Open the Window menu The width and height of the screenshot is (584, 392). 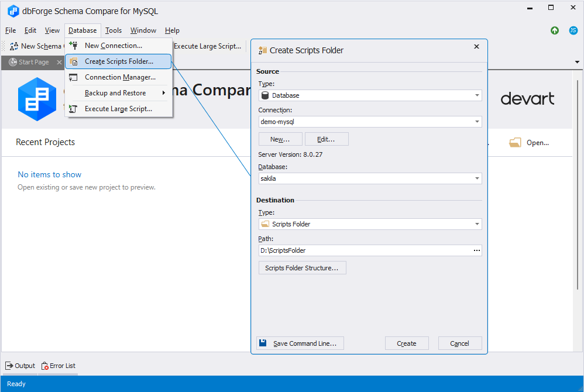click(143, 30)
